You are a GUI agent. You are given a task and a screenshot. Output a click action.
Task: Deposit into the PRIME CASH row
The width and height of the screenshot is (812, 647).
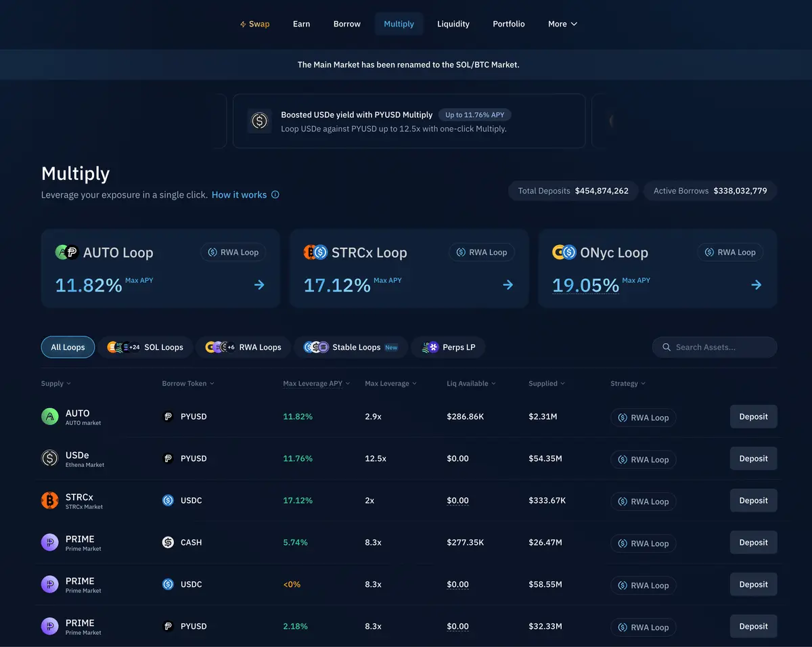[753, 543]
